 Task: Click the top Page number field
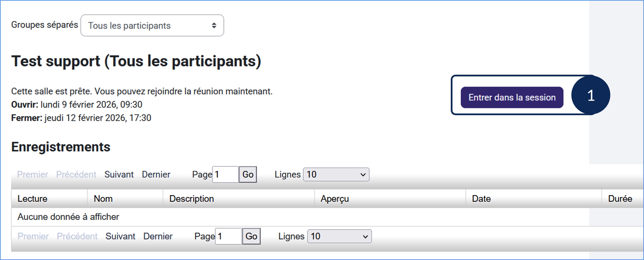(225, 174)
